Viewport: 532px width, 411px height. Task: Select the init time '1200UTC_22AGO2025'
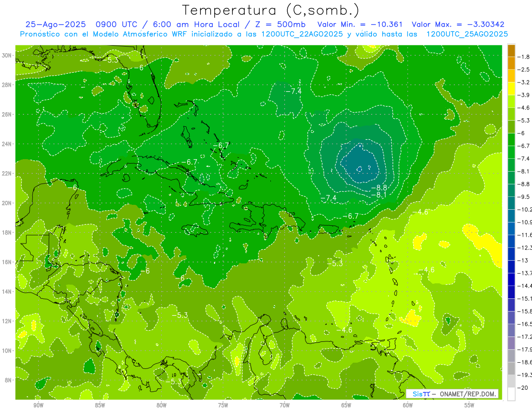pyautogui.click(x=301, y=34)
